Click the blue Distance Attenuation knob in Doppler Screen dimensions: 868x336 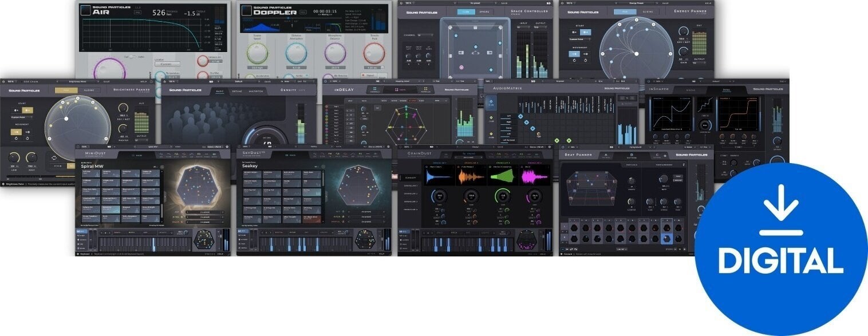coord(296,53)
